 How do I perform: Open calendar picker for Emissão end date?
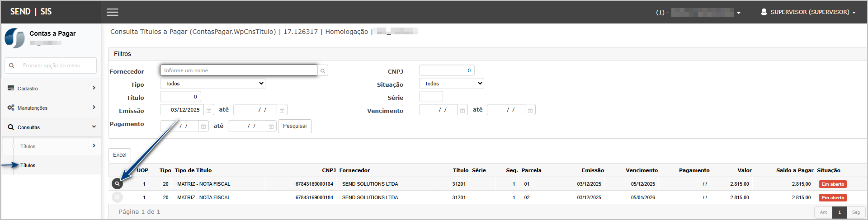282,110
